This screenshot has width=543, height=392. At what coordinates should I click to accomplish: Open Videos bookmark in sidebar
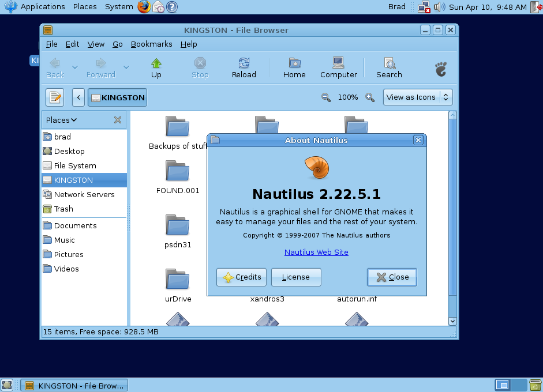84,269
